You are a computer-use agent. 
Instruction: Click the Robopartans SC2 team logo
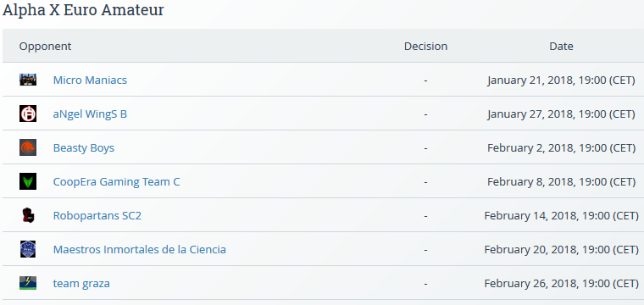[x=28, y=215]
